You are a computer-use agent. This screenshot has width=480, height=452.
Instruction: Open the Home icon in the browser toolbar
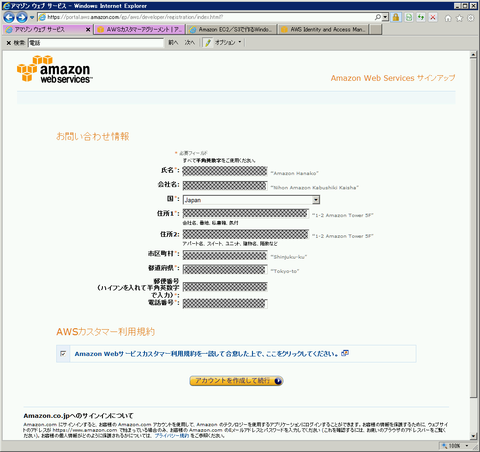[x=448, y=18]
